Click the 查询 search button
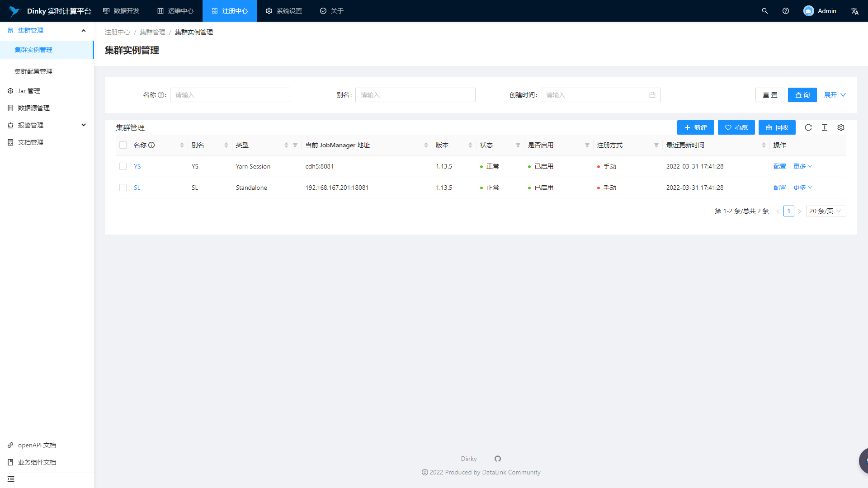868x488 pixels. point(802,95)
